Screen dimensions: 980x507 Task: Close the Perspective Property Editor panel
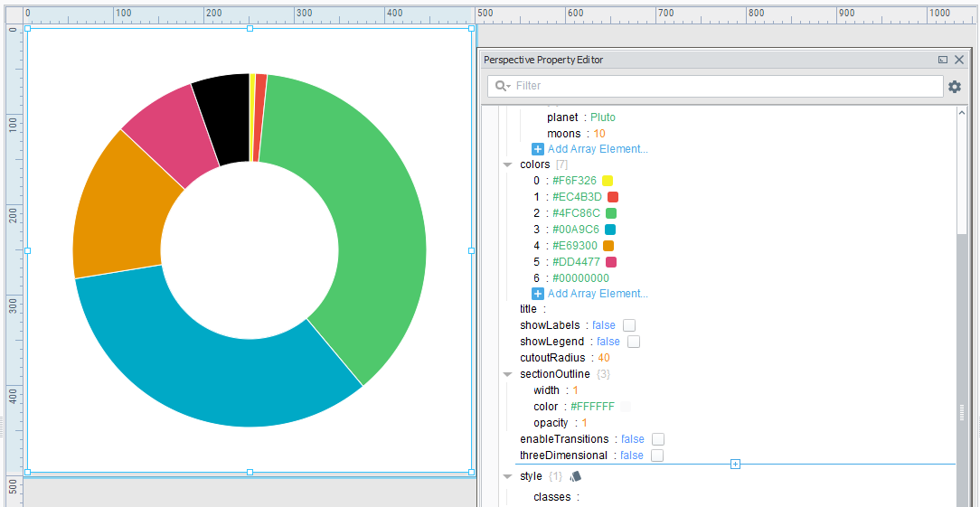coord(960,60)
